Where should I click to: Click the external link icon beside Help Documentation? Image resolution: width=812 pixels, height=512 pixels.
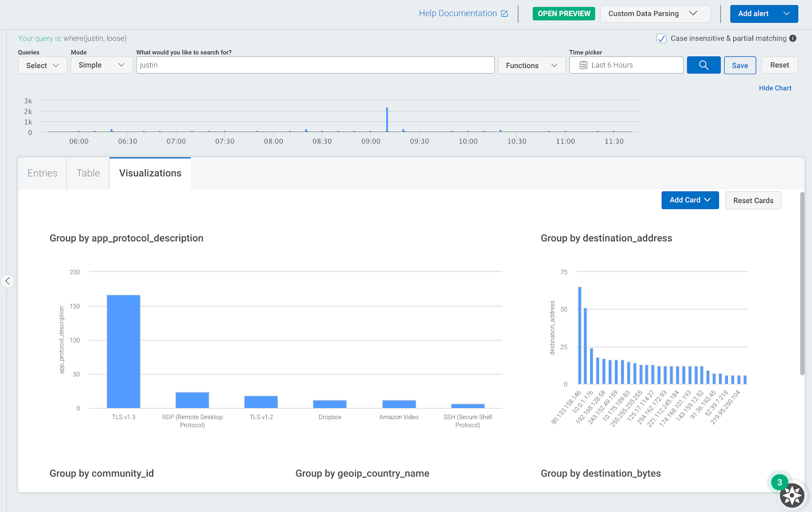pyautogui.click(x=504, y=14)
